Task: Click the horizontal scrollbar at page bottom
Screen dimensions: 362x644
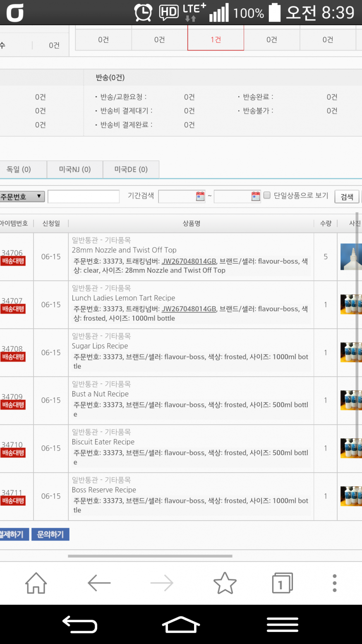Action: (x=150, y=556)
